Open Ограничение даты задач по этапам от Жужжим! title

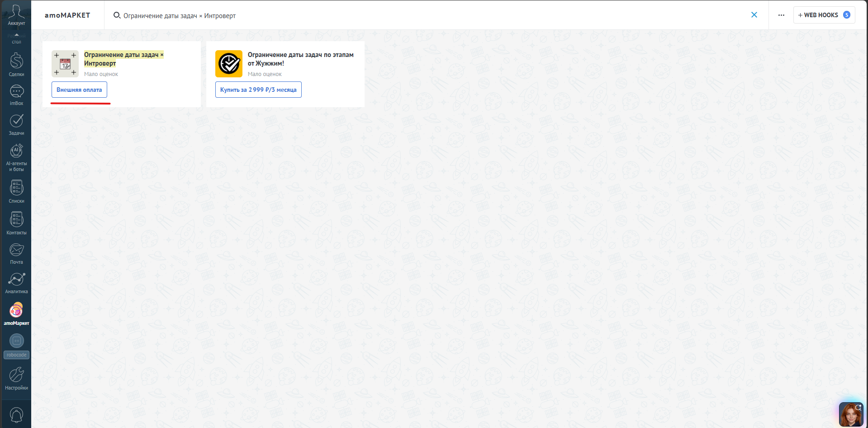click(x=300, y=59)
